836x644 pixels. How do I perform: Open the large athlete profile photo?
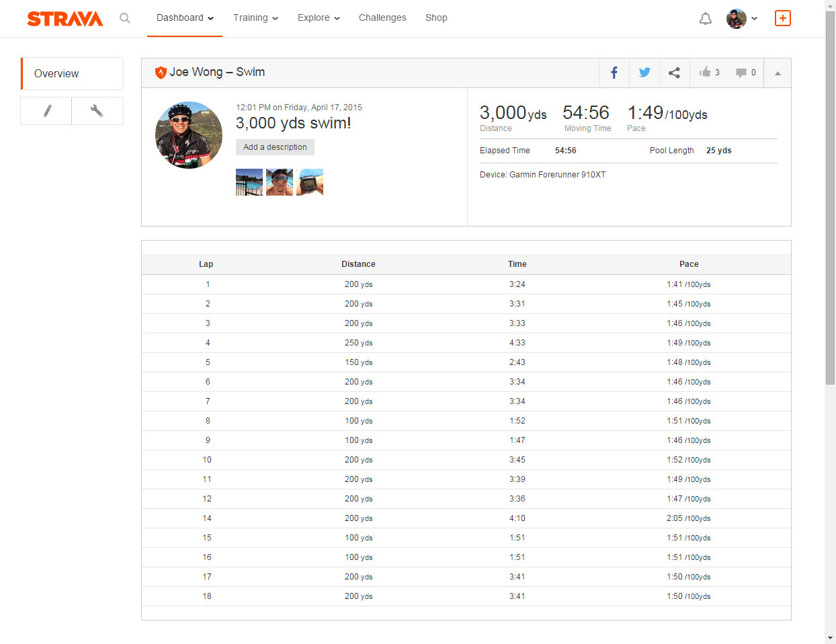(x=189, y=135)
